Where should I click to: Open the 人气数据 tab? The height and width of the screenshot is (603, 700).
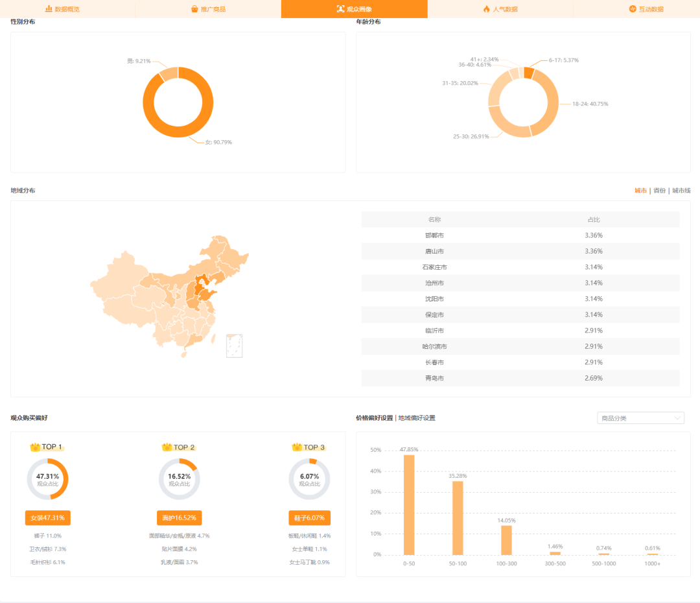pyautogui.click(x=500, y=9)
